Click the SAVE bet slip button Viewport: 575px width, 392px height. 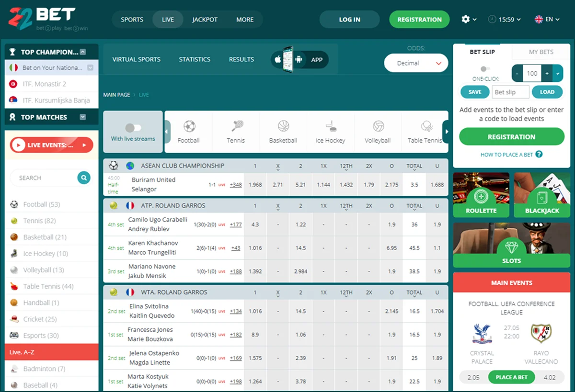[x=475, y=92]
